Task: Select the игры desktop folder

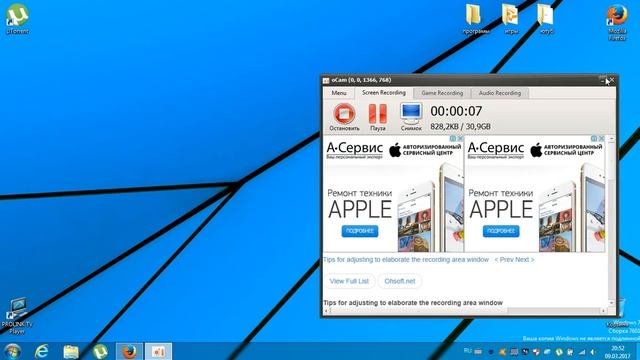Action: 511,19
